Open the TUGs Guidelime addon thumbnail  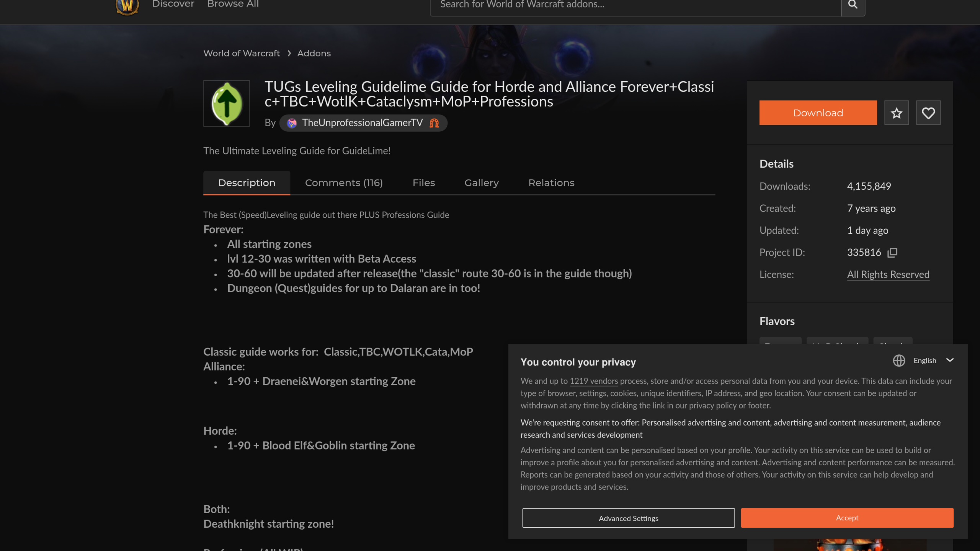pos(227,103)
